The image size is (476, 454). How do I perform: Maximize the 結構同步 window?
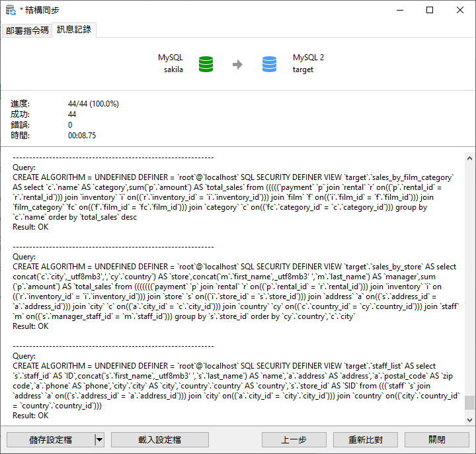429,10
